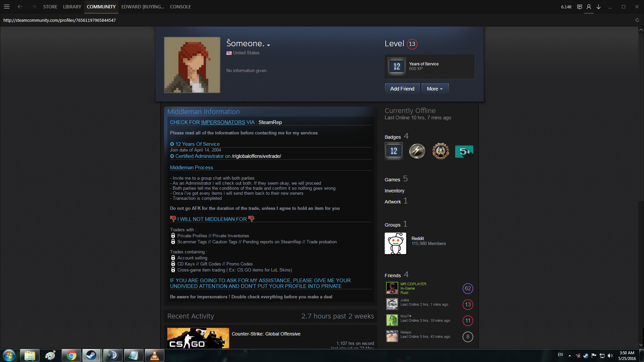Image resolution: width=644 pixels, height=362 pixels.
Task: Open the downloads arrow icon
Action: click(x=598, y=7)
